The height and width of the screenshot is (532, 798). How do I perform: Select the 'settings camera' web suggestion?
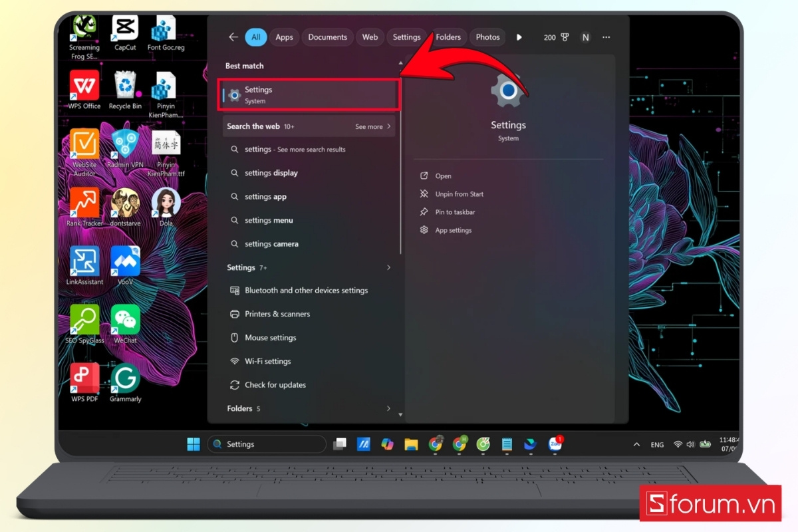coord(311,244)
